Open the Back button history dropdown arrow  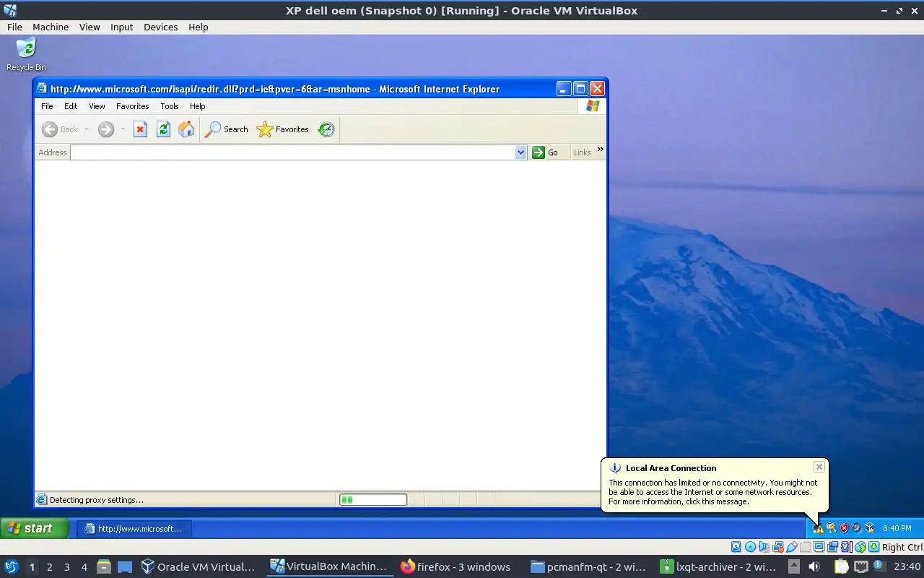click(x=86, y=129)
